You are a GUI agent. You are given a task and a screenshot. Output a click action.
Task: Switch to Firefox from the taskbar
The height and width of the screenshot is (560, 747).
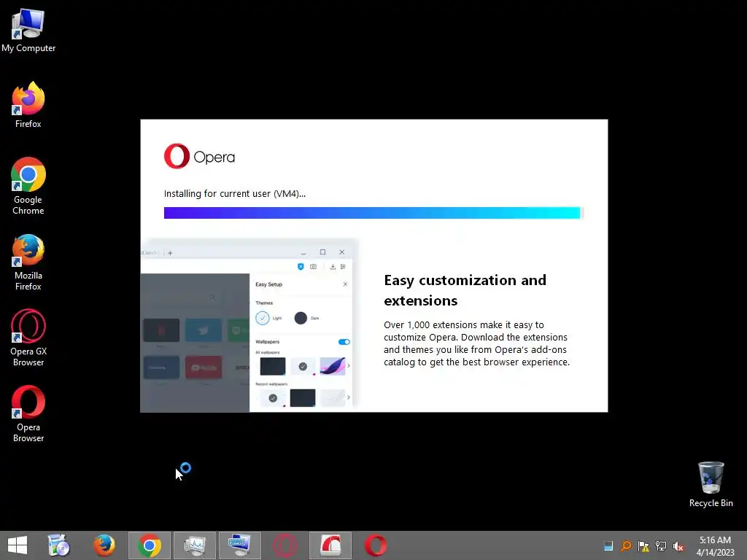(x=104, y=545)
